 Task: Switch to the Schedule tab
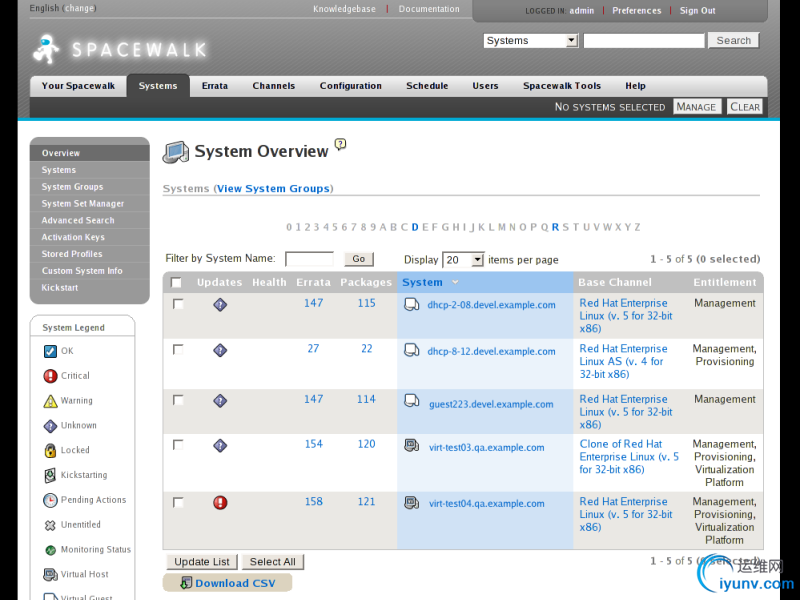point(427,86)
